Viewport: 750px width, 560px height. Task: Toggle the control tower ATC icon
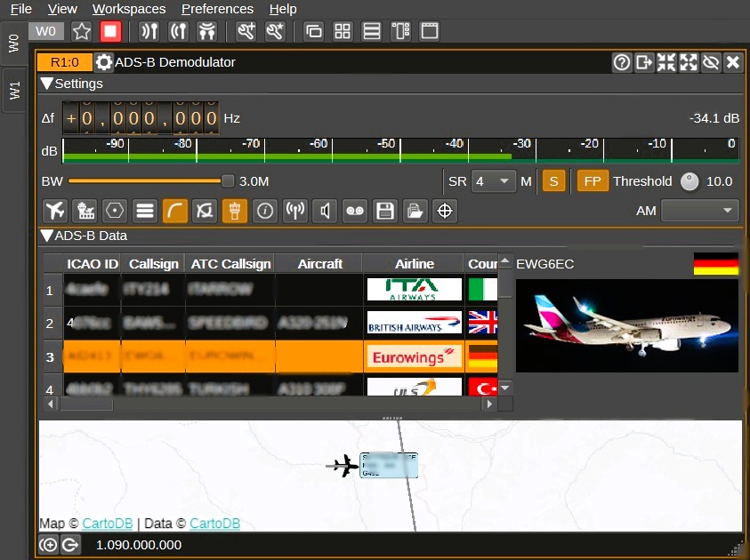pyautogui.click(x=235, y=211)
